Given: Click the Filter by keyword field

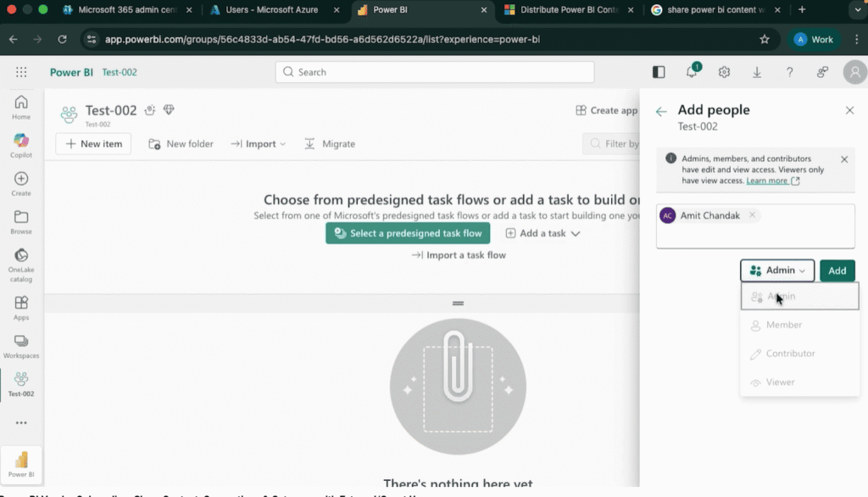Looking at the screenshot, I should 612,143.
